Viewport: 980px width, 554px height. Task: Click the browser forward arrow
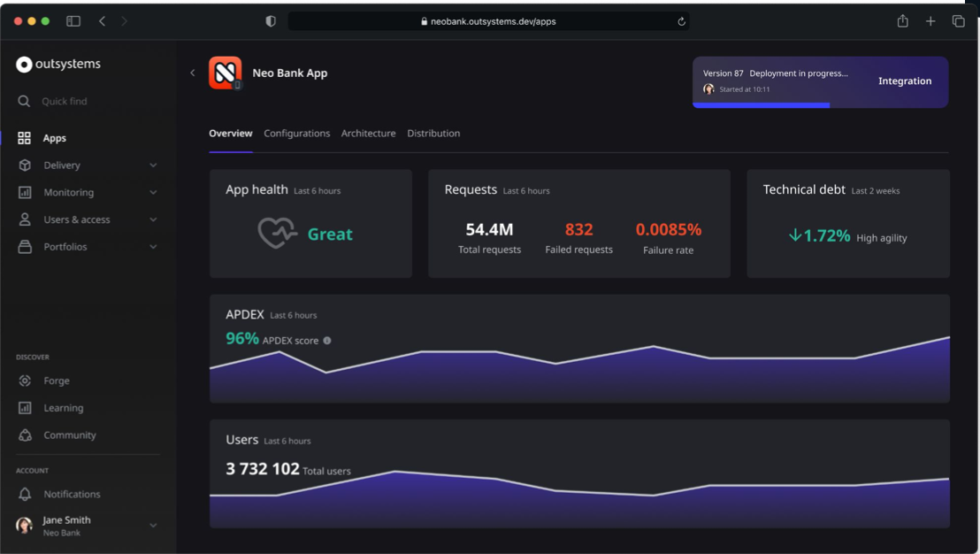point(124,21)
